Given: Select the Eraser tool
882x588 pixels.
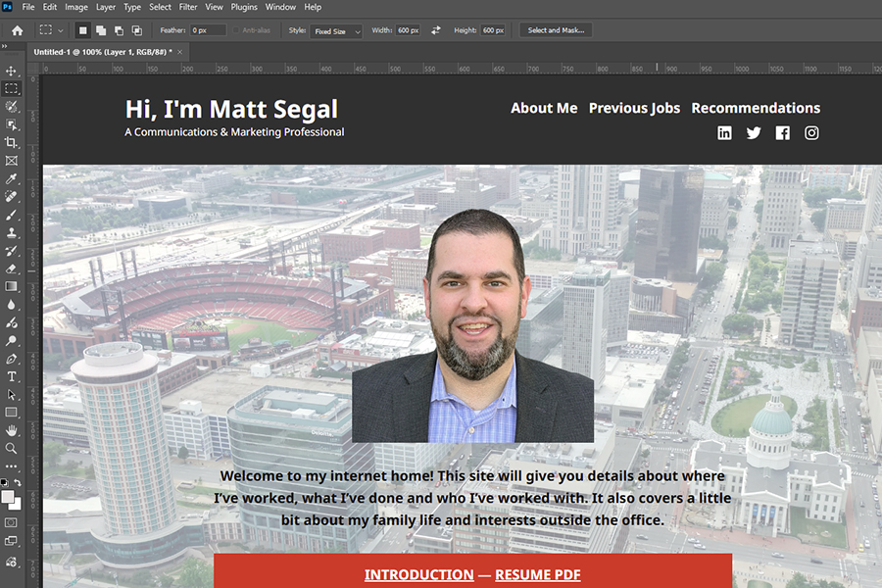Looking at the screenshot, I should [x=12, y=269].
